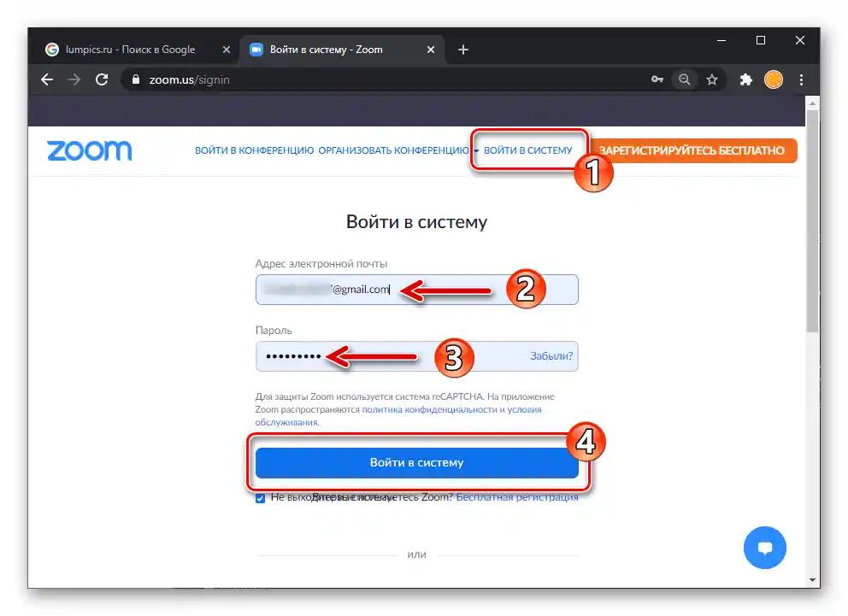Image resolution: width=848 pixels, height=616 pixels.
Task: Go back using browser back arrow
Action: (x=47, y=80)
